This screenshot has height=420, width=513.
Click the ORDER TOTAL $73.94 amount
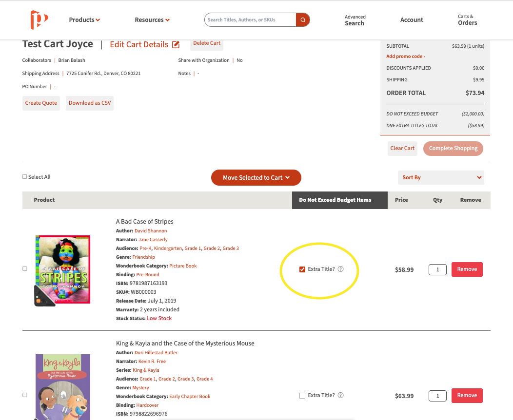tap(475, 93)
